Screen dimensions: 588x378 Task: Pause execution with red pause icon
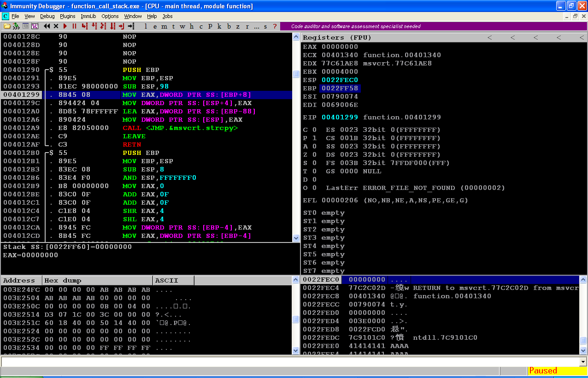[x=74, y=26]
